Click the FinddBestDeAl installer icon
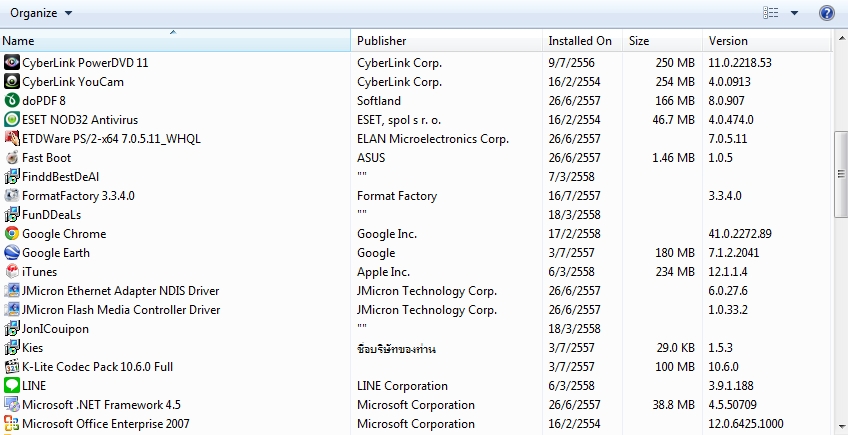 pos(11,176)
